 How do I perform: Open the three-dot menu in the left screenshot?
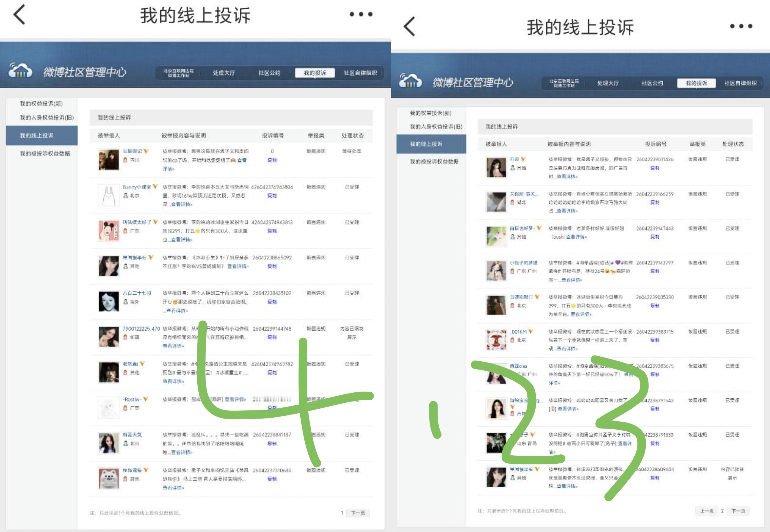[361, 14]
